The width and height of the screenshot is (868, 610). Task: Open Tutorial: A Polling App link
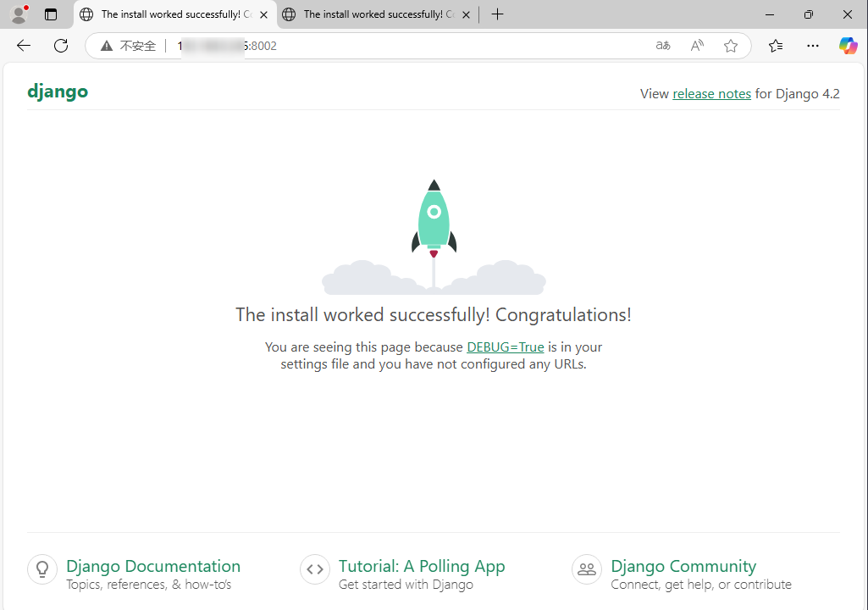[422, 566]
